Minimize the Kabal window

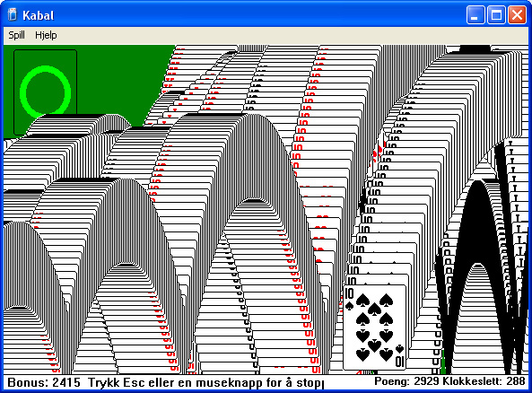coord(475,15)
